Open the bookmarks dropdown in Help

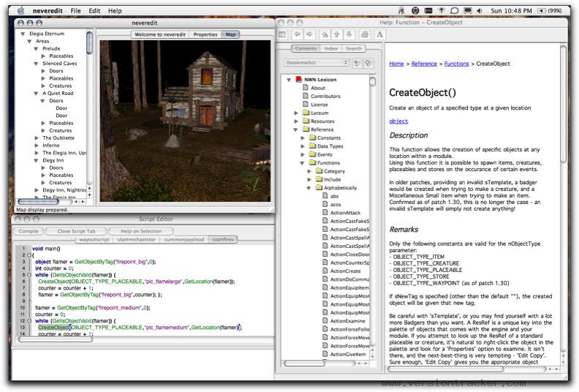316,63
